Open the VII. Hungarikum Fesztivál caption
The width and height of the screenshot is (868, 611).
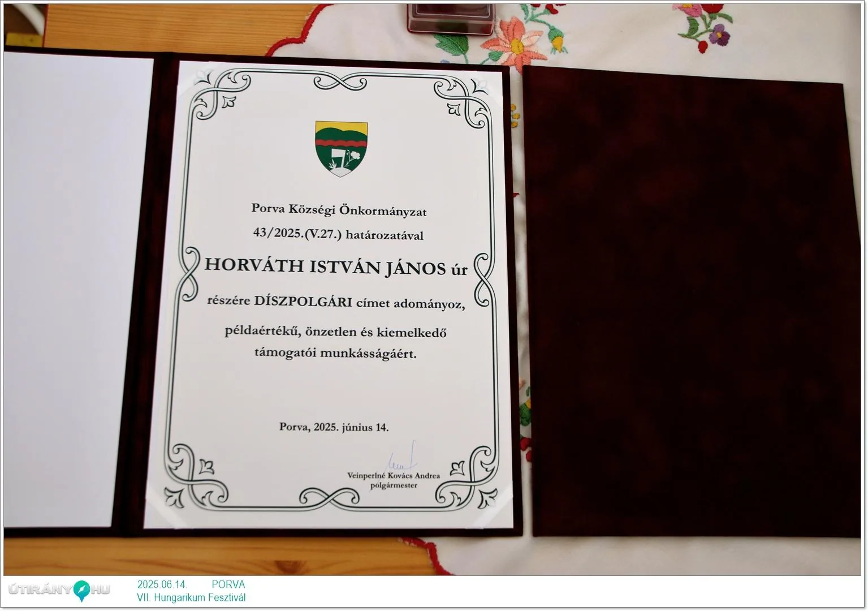(191, 597)
